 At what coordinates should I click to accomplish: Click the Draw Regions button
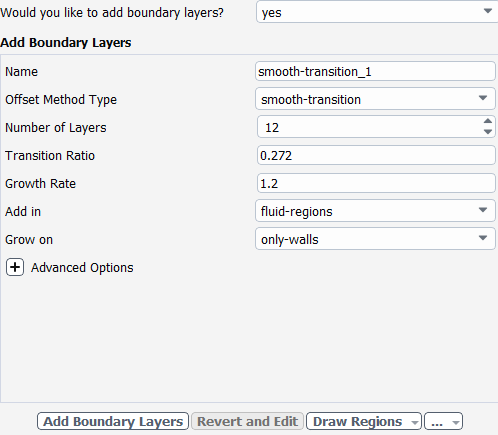tap(358, 421)
